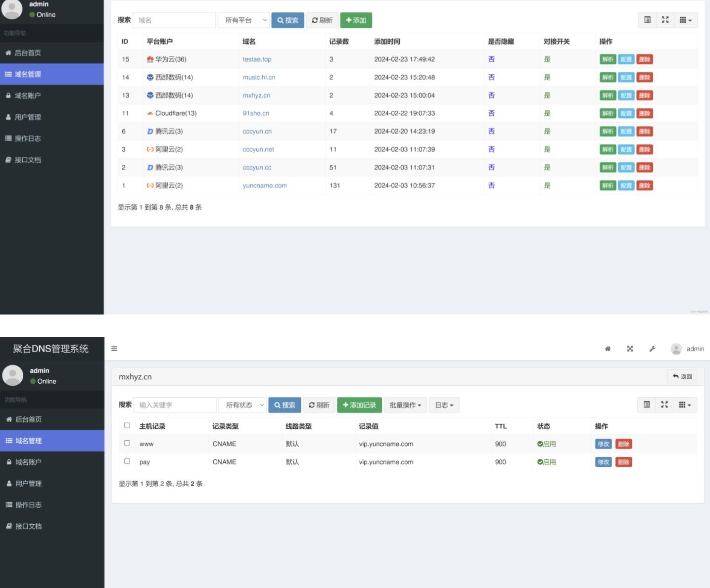
Task: Toggle fullscreen for the domain list table
Action: pos(665,20)
